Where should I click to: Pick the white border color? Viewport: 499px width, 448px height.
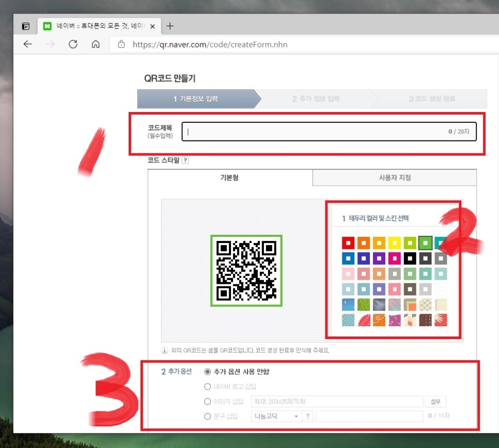(441, 290)
